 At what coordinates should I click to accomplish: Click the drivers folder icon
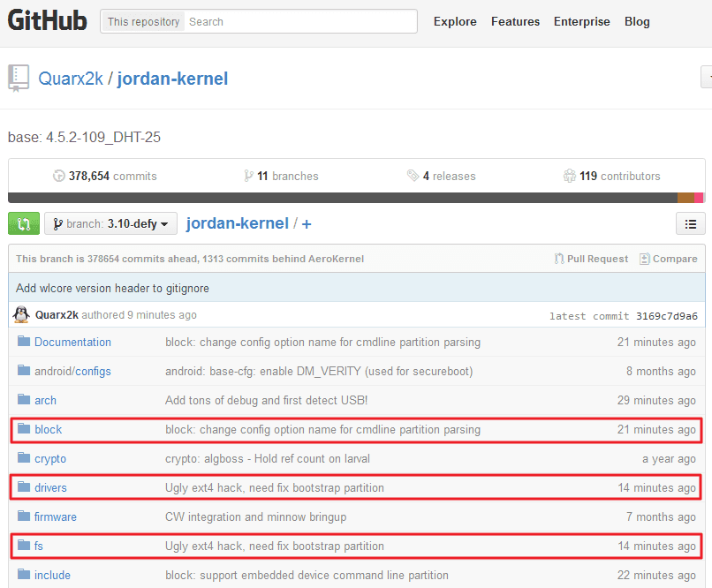point(24,486)
